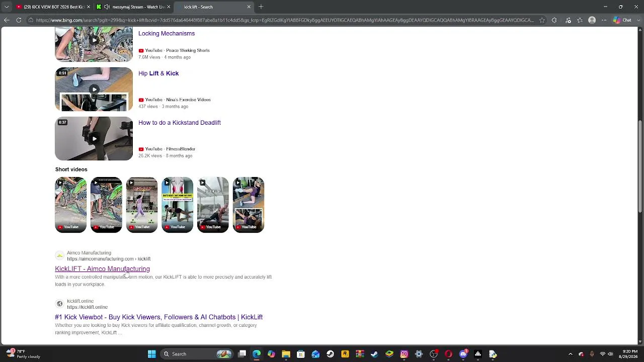Image resolution: width=644 pixels, height=362 pixels.
Task: Close the kick lift - Search tab
Action: click(249, 7)
